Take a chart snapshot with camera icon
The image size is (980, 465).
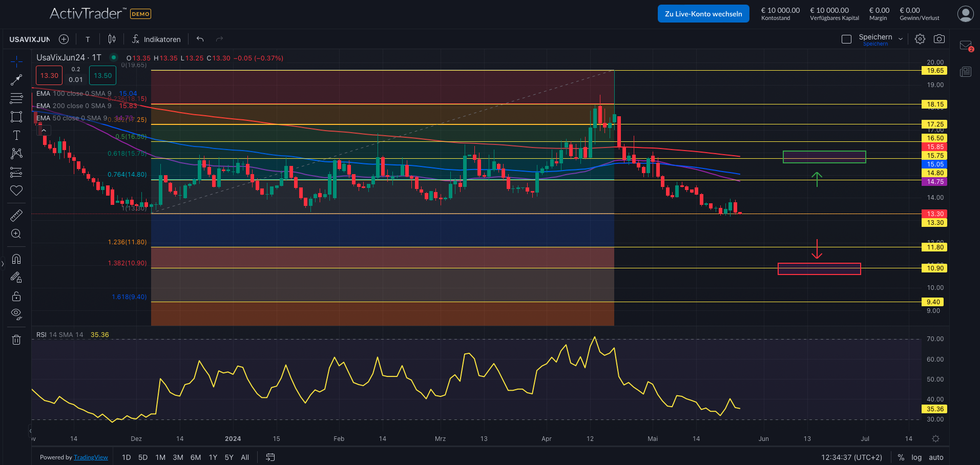(x=939, y=39)
